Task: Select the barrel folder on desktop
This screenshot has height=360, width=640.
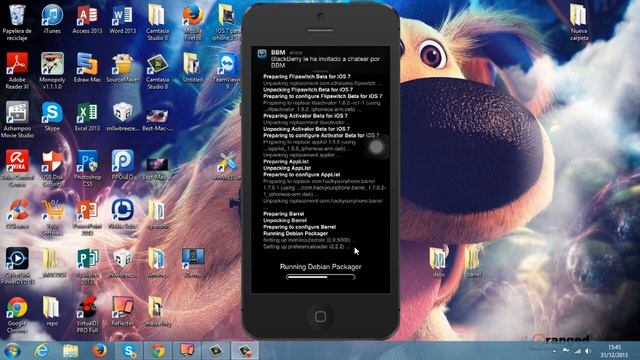Action: pyautogui.click(x=473, y=262)
